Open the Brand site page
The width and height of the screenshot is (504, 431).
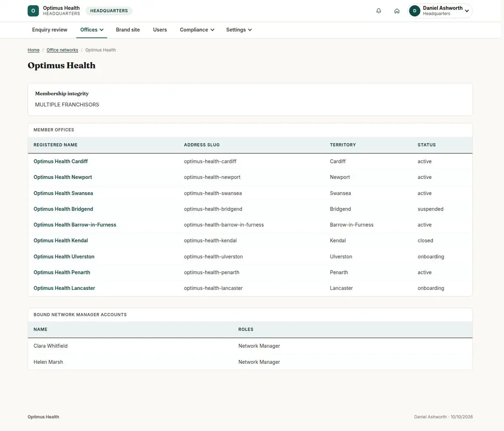click(128, 30)
